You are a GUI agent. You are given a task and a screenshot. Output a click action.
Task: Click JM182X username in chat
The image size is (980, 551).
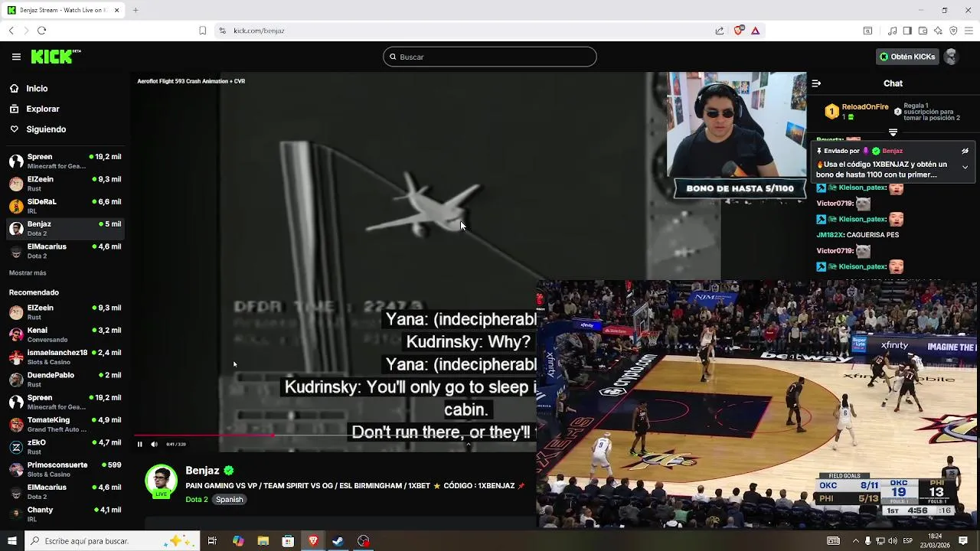[830, 235]
